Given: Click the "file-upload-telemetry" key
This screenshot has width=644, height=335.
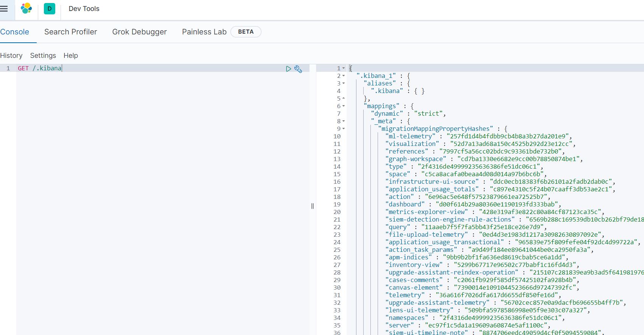Looking at the screenshot, I should 427,234.
